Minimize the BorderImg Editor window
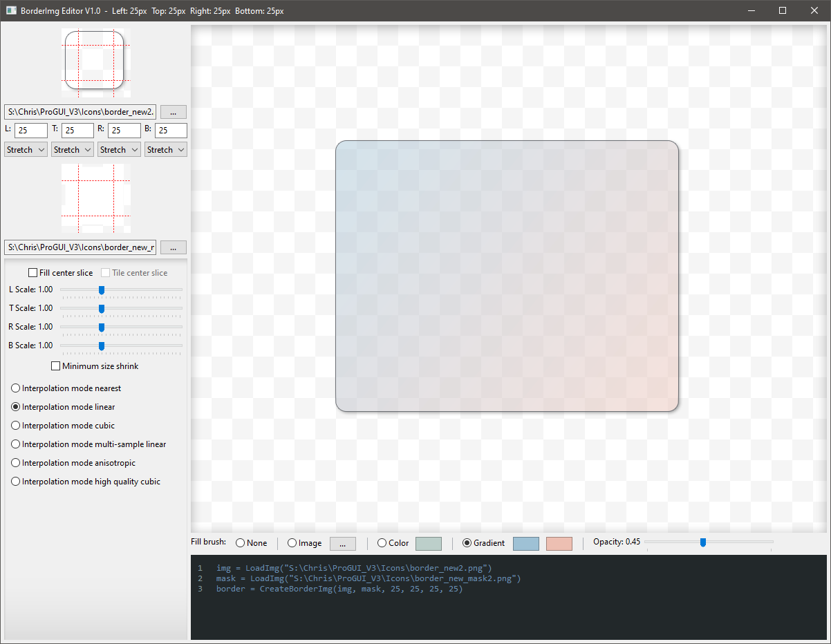This screenshot has height=644, width=831. 751,10
